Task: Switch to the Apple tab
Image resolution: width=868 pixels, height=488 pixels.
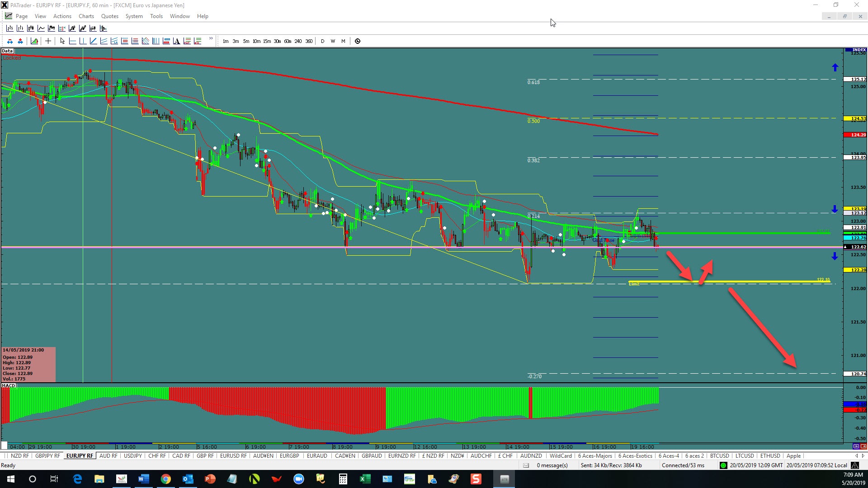Action: [793, 456]
